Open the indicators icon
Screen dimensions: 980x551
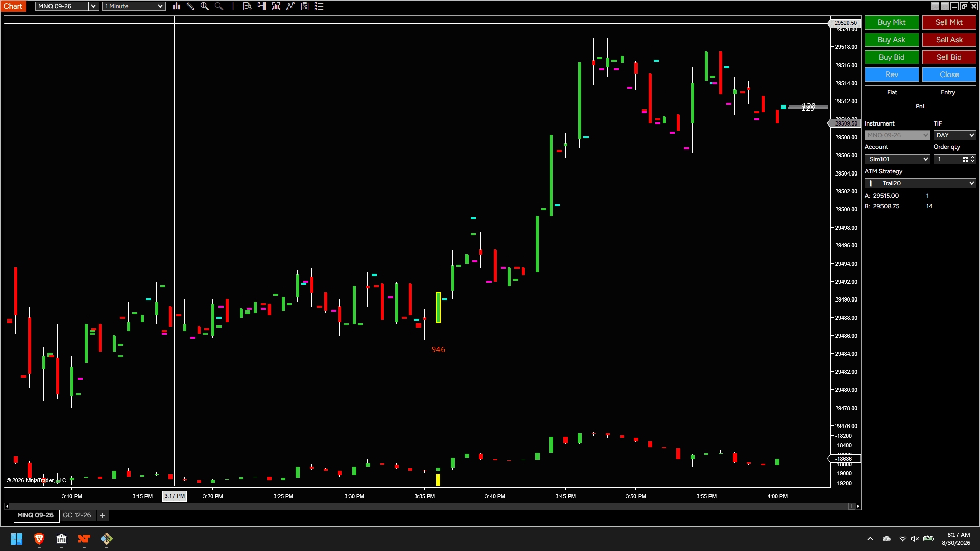(276, 6)
